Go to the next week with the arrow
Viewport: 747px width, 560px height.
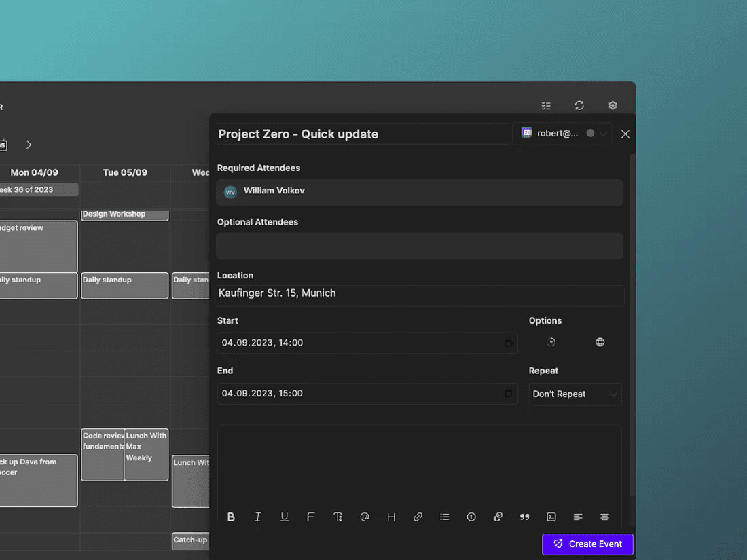coord(28,145)
